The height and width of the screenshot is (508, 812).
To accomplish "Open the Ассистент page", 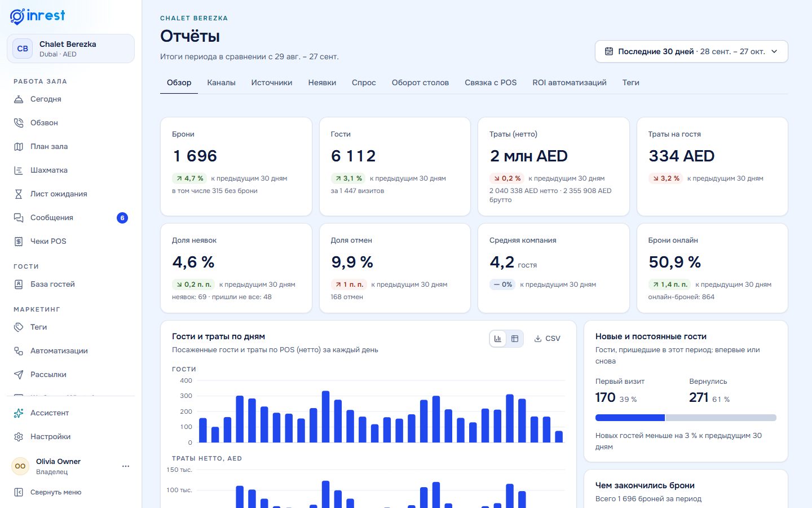I will pyautogui.click(x=71, y=413).
